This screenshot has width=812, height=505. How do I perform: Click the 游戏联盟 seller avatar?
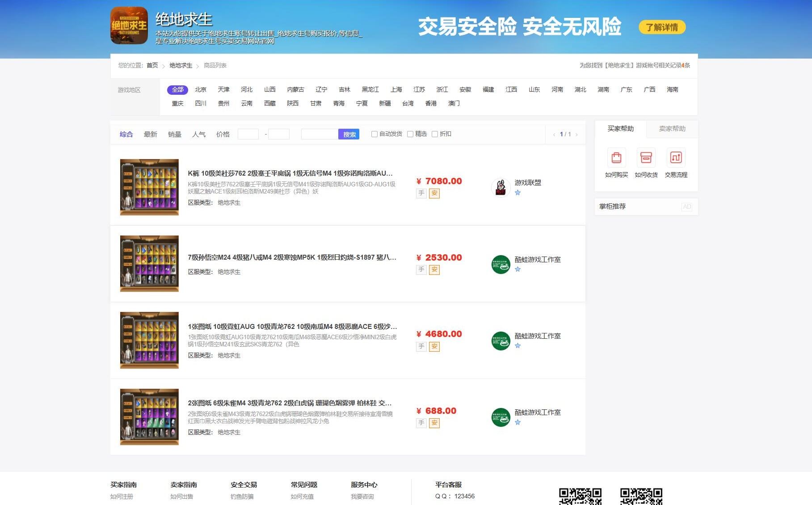pos(501,188)
